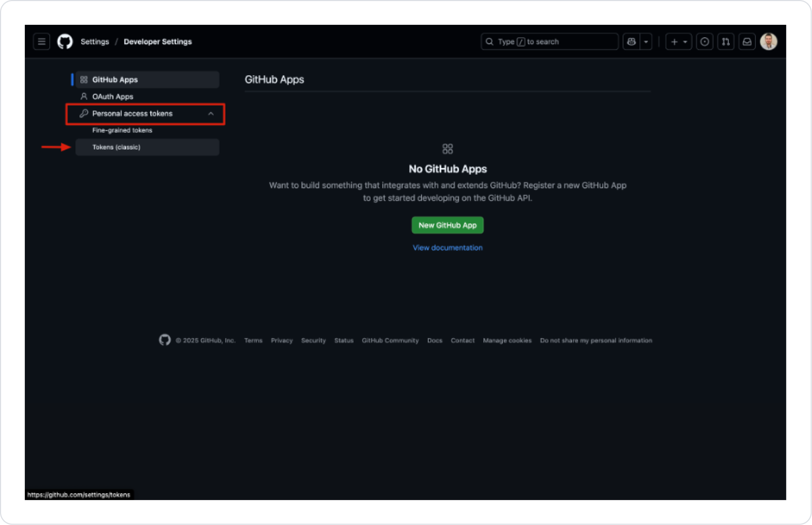Open the GitHub Community footer link
Viewport: 812px width, 525px height.
(x=390, y=340)
